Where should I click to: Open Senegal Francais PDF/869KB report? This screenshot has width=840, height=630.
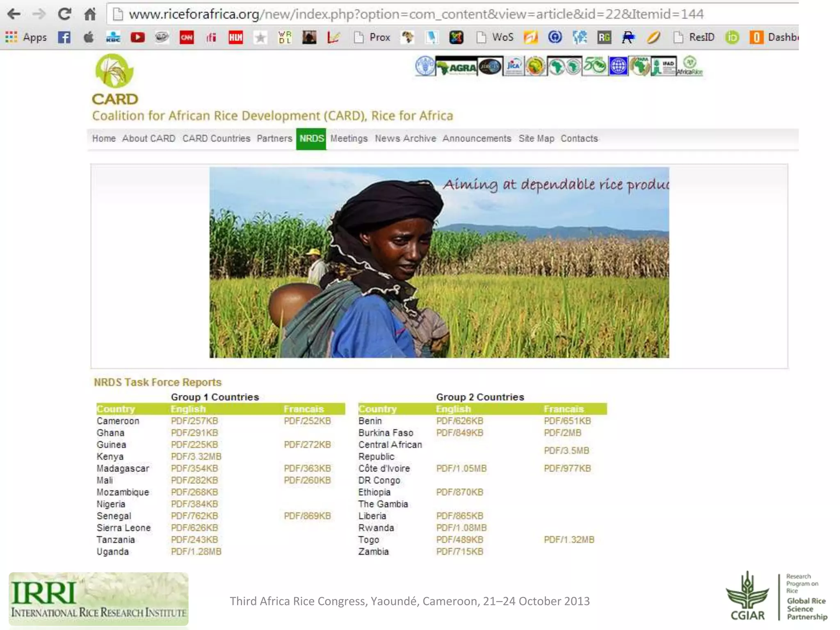coord(307,516)
